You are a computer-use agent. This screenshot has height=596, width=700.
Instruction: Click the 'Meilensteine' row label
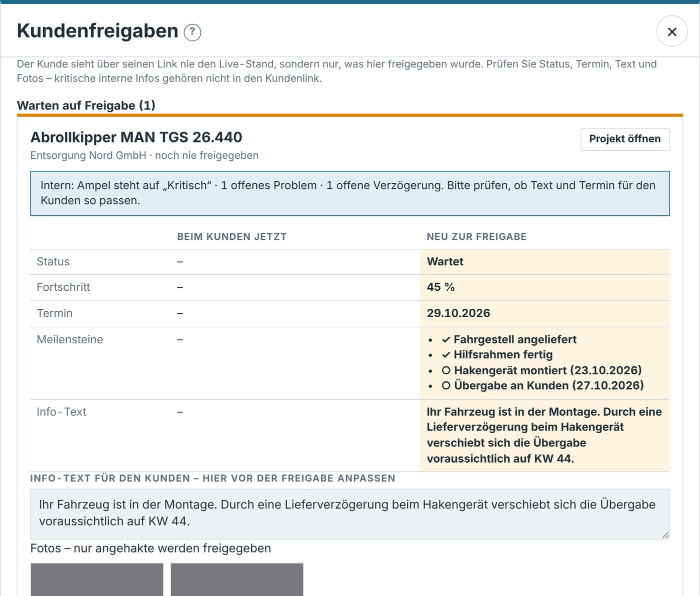(70, 340)
